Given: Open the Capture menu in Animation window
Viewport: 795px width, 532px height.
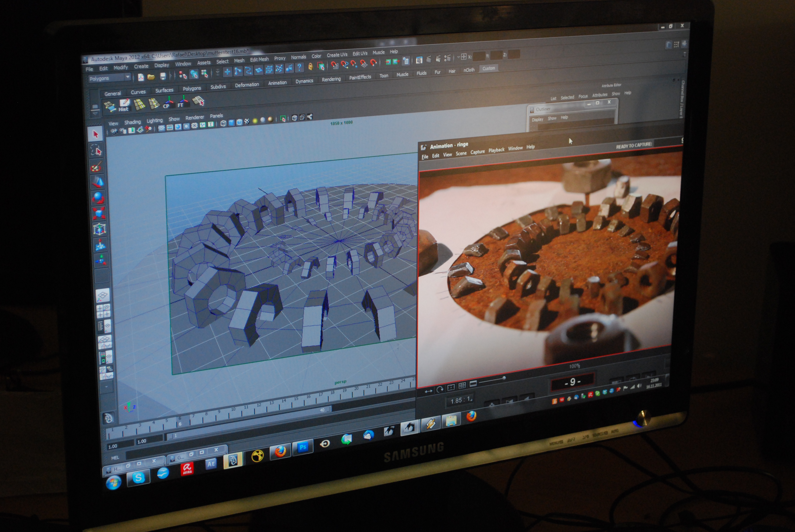Looking at the screenshot, I should tap(477, 152).
